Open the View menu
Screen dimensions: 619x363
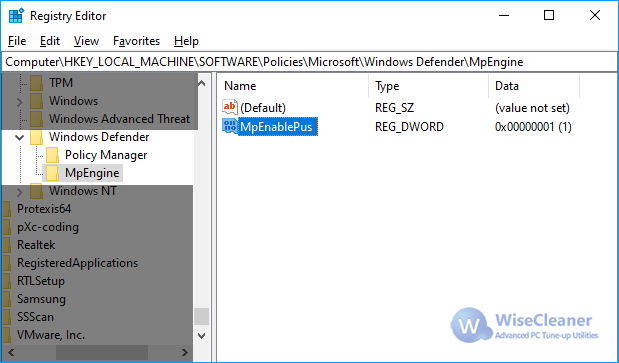(x=86, y=41)
